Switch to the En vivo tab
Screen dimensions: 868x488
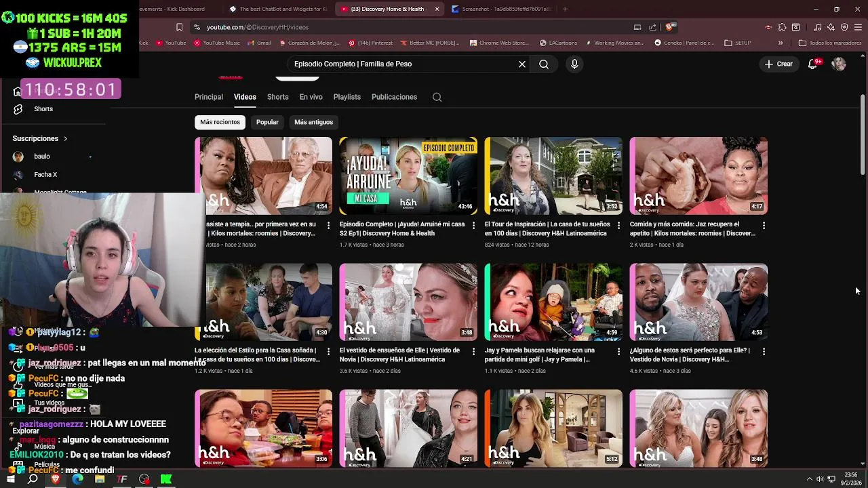(x=311, y=97)
